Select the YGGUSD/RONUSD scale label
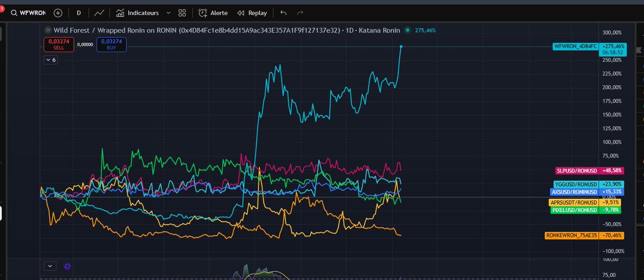The image size is (644, 280). pos(576,184)
